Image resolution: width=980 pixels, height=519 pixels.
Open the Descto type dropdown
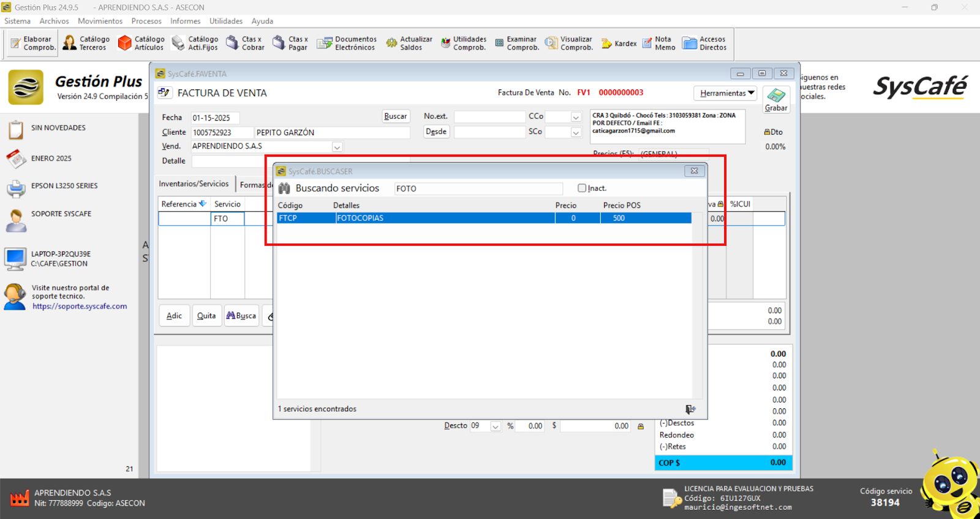pyautogui.click(x=495, y=427)
